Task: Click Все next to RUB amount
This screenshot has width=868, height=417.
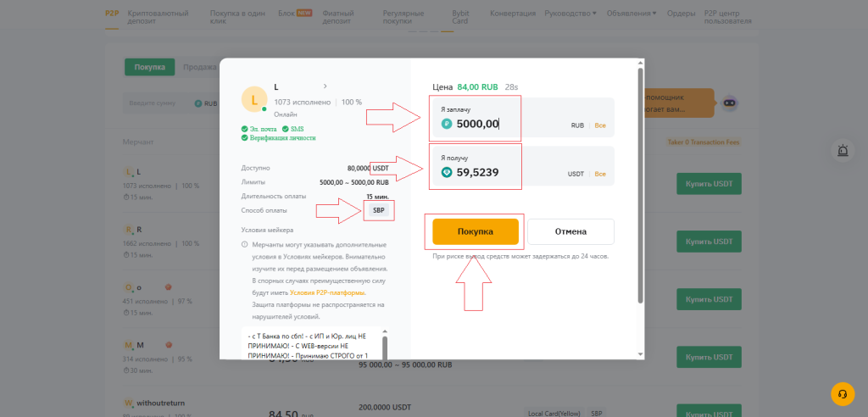Action: (600, 125)
